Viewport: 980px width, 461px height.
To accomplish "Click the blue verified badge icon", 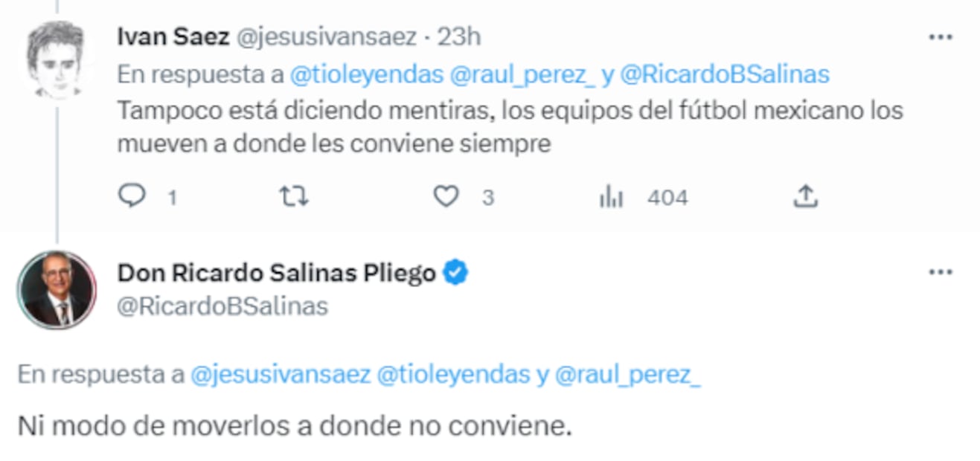I will click(455, 274).
